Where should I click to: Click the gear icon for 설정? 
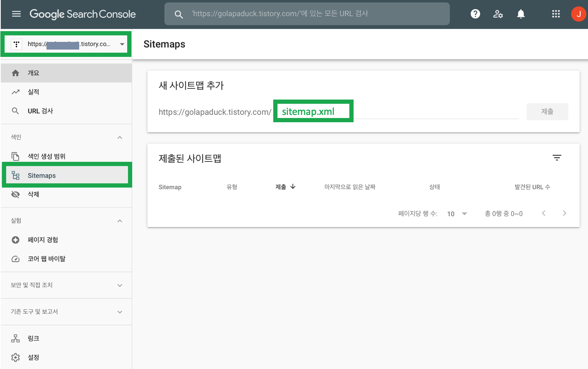tap(15, 357)
